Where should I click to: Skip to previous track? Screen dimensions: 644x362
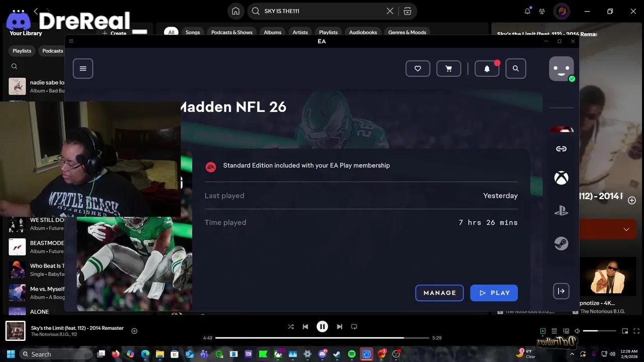(305, 326)
